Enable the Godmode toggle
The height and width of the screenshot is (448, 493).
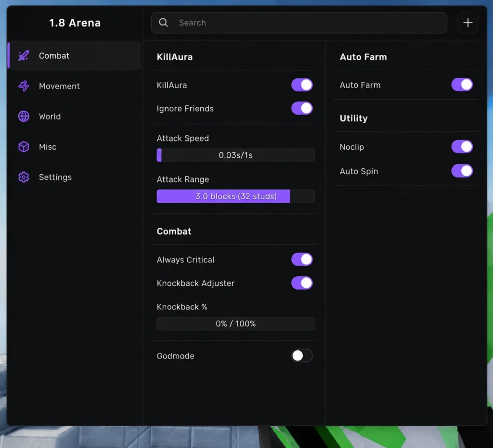click(x=302, y=356)
